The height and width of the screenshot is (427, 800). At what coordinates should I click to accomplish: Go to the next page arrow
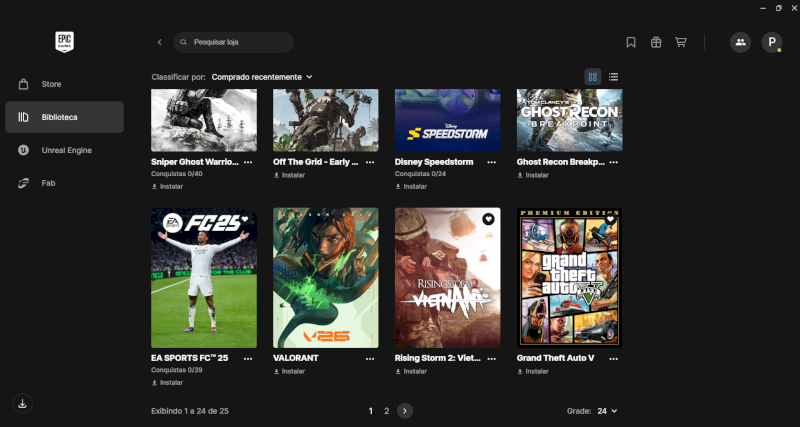pos(405,411)
